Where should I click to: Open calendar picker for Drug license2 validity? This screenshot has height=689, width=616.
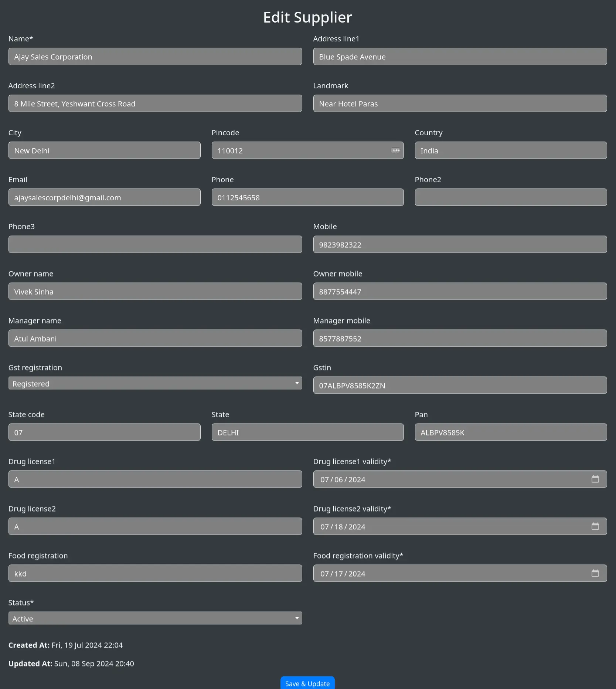[595, 526]
